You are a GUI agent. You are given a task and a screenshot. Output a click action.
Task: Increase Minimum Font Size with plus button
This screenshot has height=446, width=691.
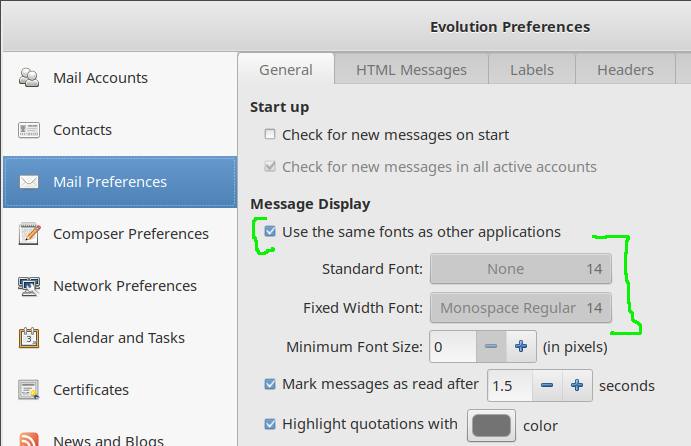pos(521,347)
